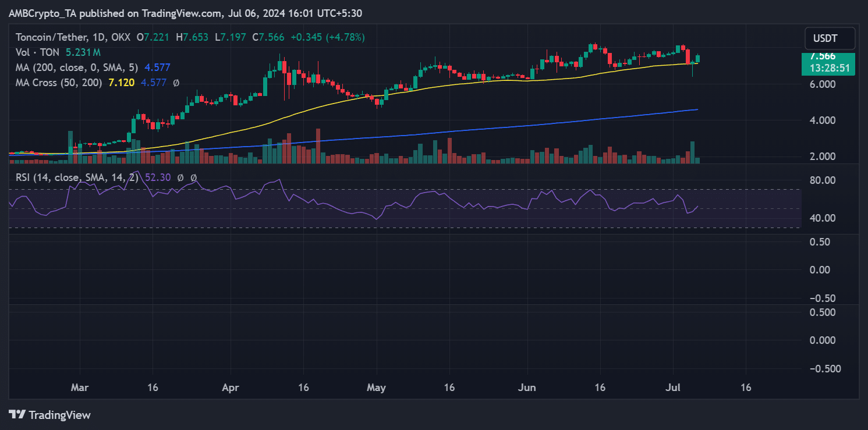Click the Jun label on time axis
The width and height of the screenshot is (868, 430).
tap(527, 388)
